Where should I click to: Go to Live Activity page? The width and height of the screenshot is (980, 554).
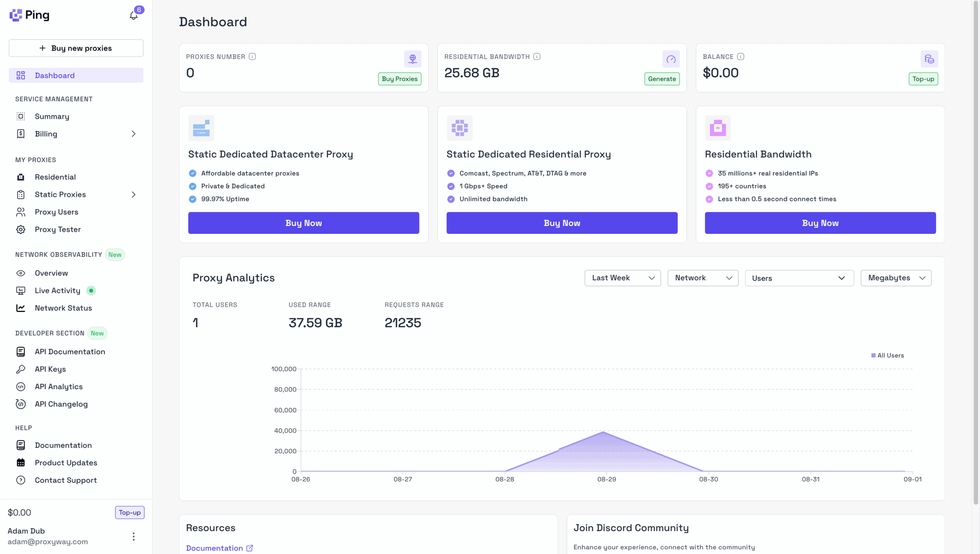(57, 291)
